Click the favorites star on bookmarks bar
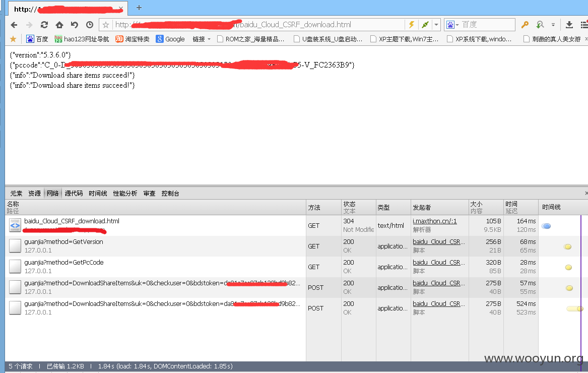Screen dimensions: 588x373 [13, 39]
